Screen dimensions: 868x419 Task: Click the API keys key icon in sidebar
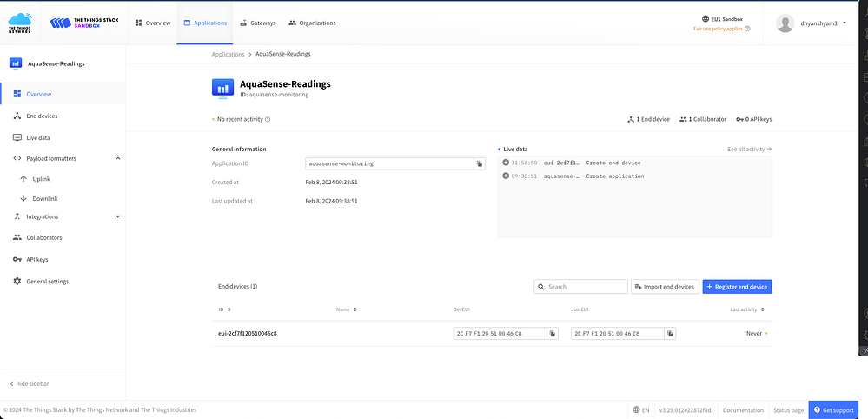coord(17,259)
